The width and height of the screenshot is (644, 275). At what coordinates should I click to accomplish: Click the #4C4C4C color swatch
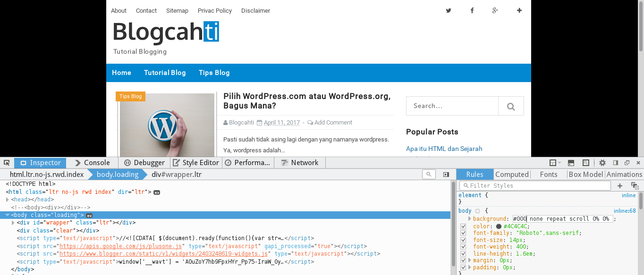point(499,226)
